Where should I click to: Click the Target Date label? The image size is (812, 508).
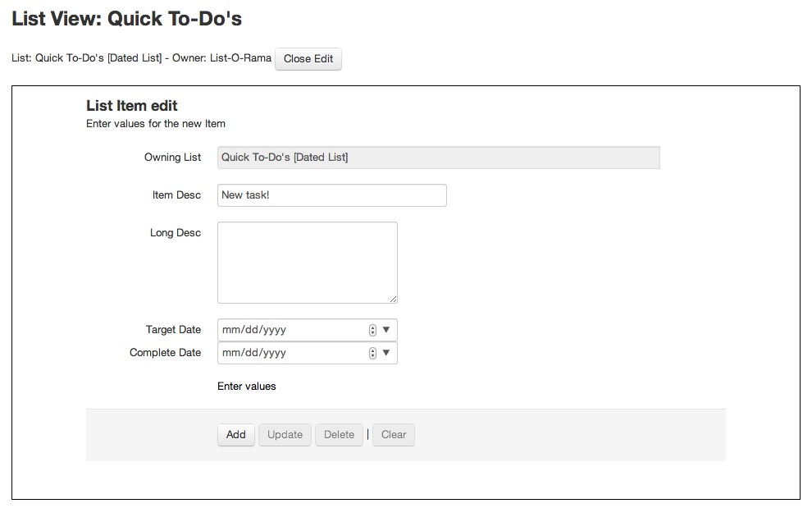[x=173, y=330]
